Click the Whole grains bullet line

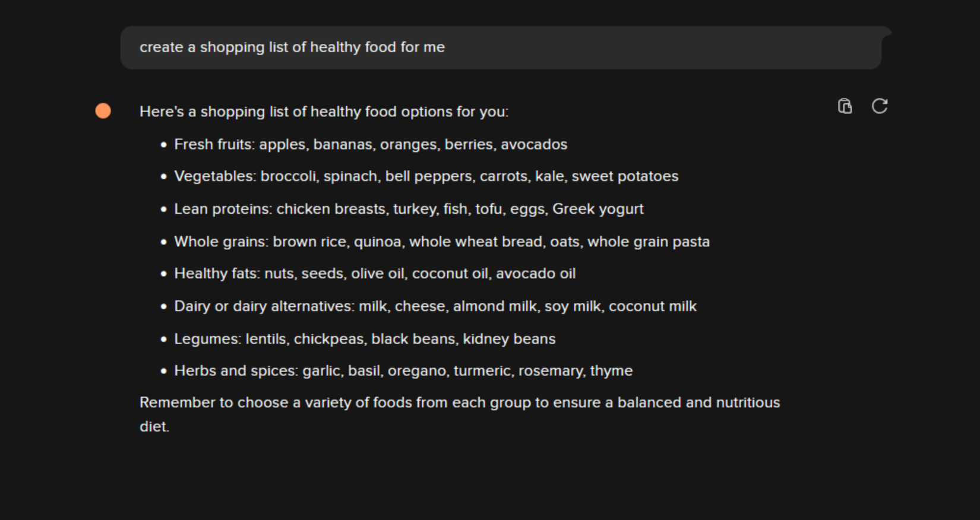tap(441, 242)
